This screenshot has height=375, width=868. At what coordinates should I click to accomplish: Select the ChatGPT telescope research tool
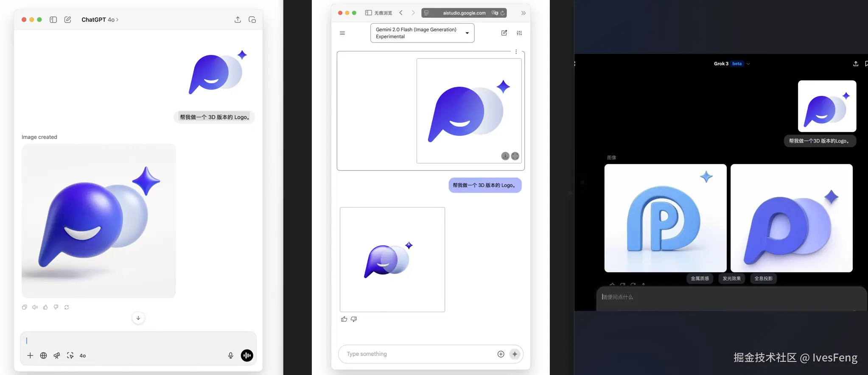click(57, 355)
